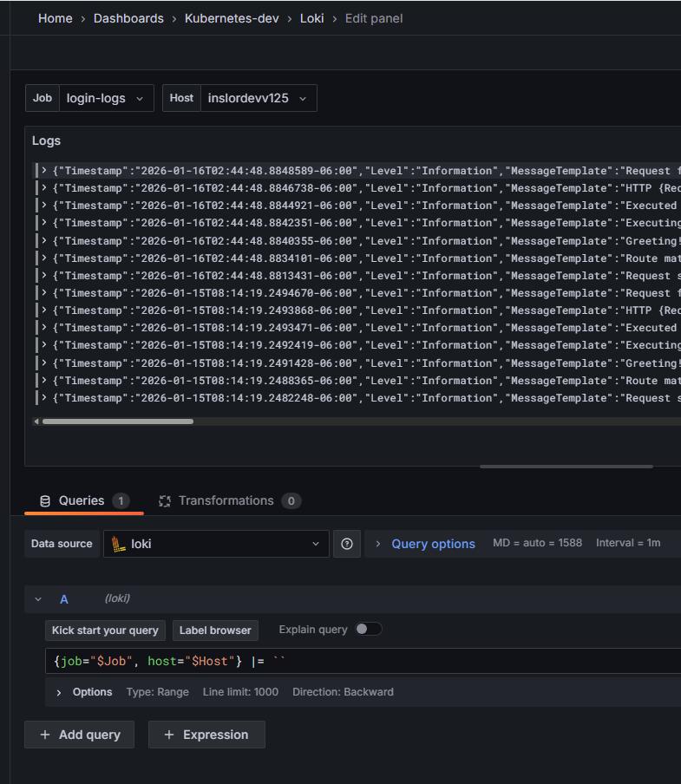
Task: Open the Label browser
Action: click(x=215, y=630)
